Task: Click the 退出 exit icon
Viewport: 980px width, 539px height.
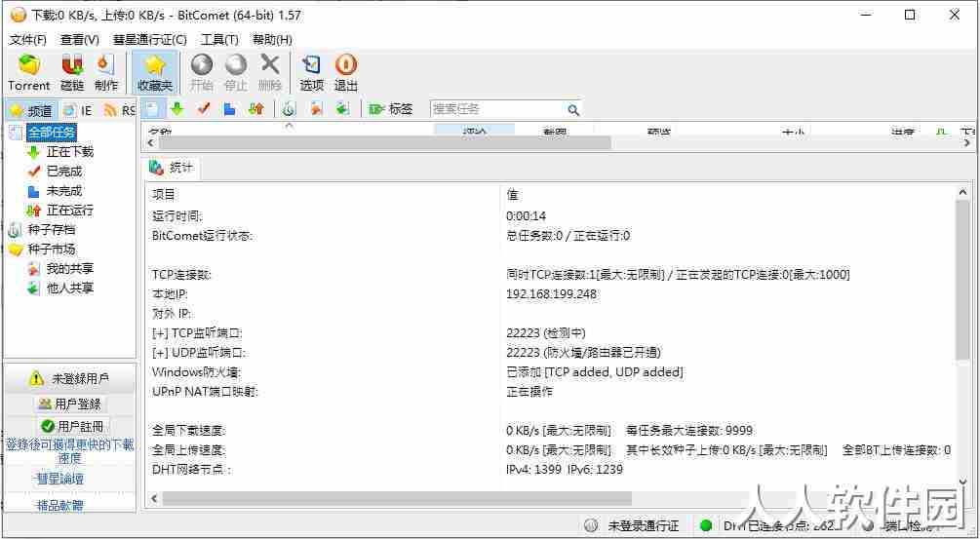Action: (x=345, y=73)
